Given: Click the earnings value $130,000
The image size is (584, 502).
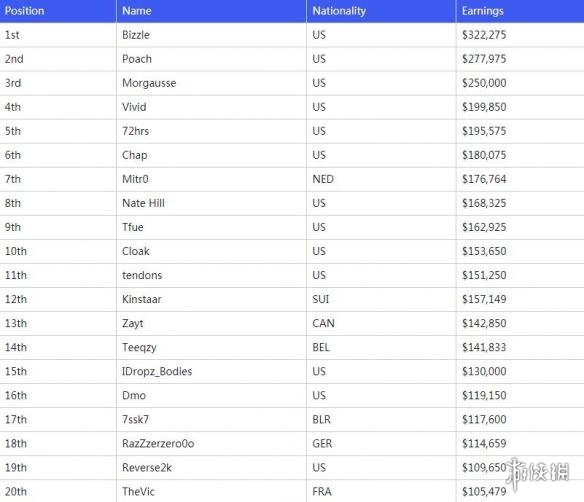Looking at the screenshot, I should coord(484,372).
